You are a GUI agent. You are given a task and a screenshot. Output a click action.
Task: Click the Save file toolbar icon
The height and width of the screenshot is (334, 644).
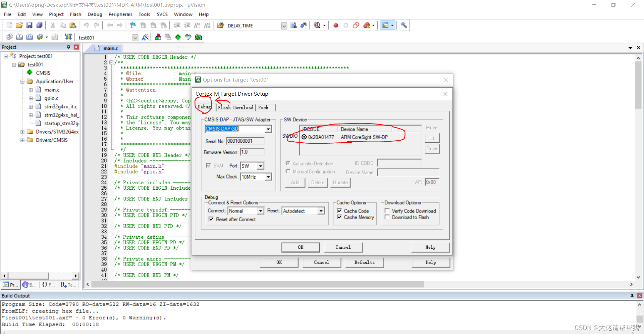tap(30, 25)
